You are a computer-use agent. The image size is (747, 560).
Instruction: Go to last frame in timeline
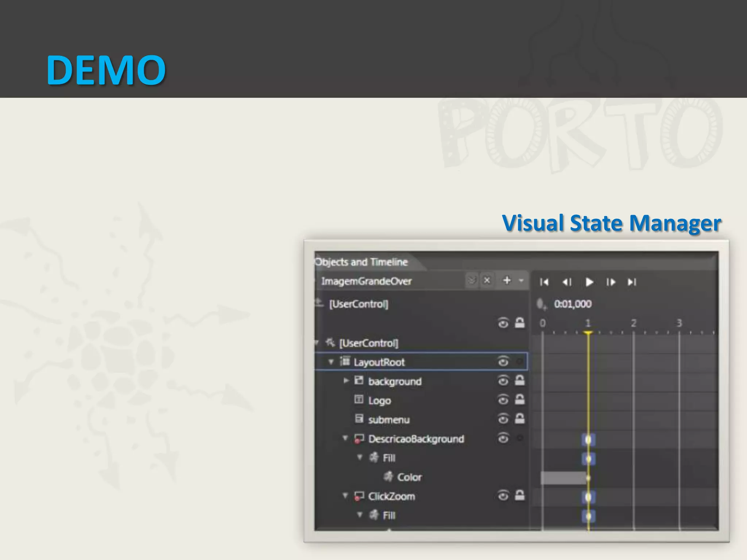pyautogui.click(x=632, y=282)
